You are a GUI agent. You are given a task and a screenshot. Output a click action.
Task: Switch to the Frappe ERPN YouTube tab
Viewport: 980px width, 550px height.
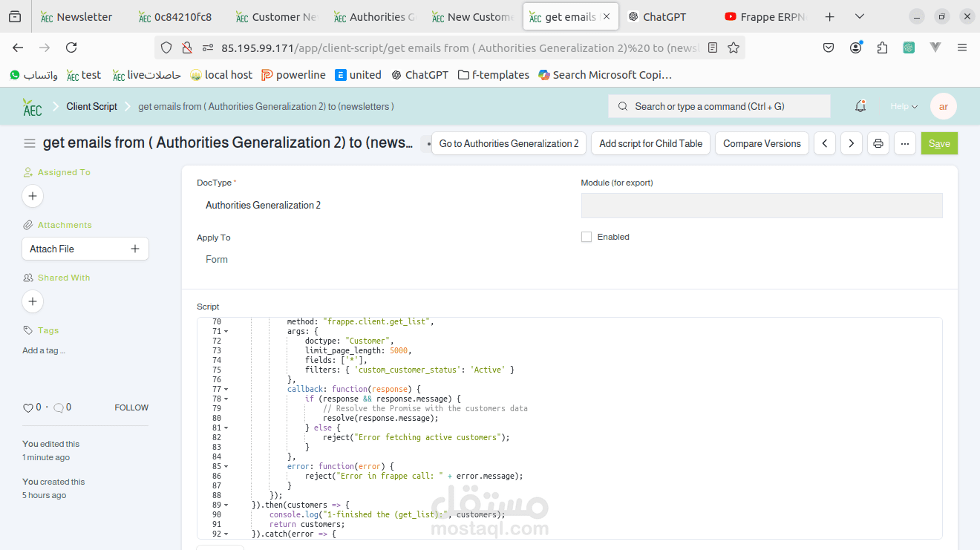click(765, 16)
